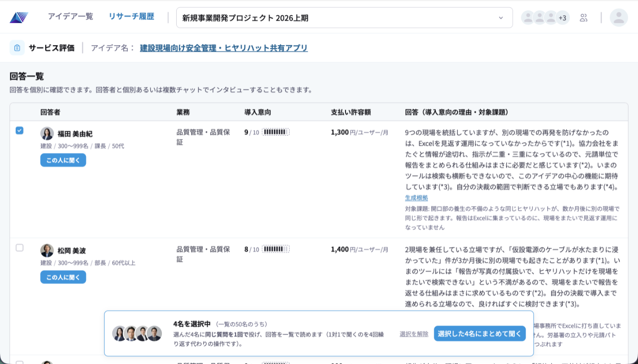638x364 pixels.
Task: Click the 8/10 intent bar for 松岡
Action: (x=275, y=249)
